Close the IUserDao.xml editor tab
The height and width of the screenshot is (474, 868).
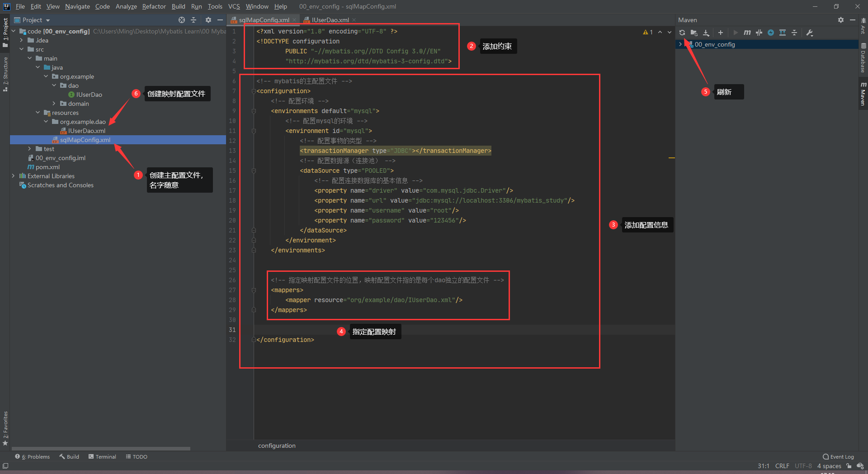[354, 20]
